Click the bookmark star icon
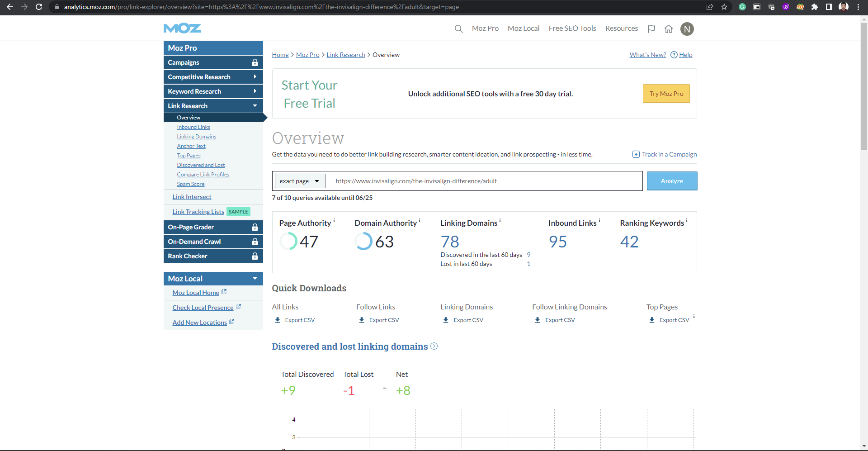The image size is (868, 451). (x=724, y=7)
